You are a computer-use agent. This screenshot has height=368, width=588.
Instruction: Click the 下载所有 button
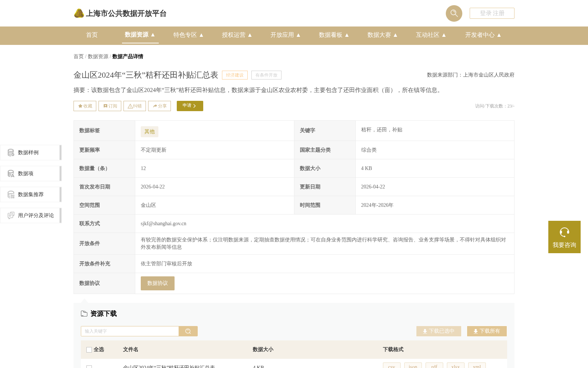(487, 331)
